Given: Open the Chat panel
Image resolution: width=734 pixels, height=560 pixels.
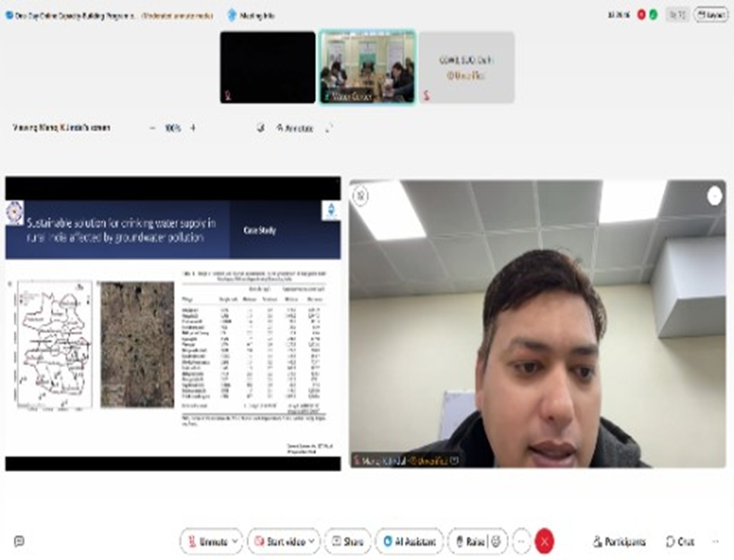Looking at the screenshot, I should [x=680, y=541].
